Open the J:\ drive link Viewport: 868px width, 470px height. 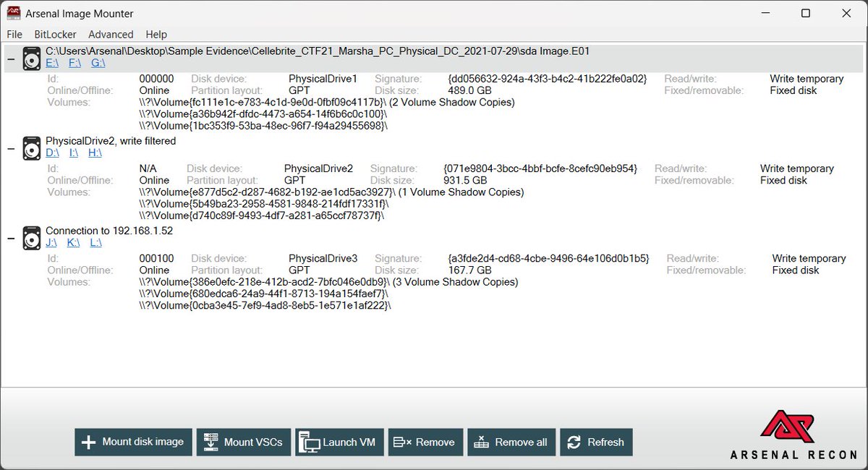pos(51,242)
